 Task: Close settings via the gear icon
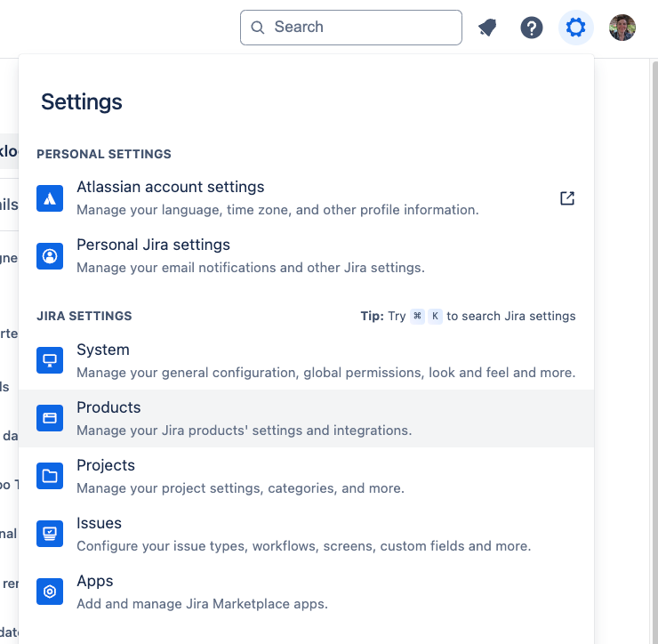[x=576, y=28]
